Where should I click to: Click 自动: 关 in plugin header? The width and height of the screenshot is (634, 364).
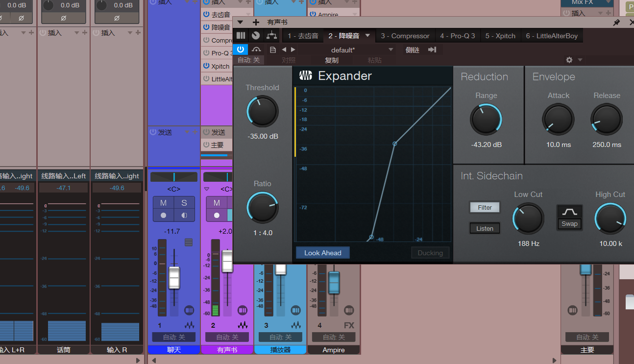pos(249,60)
